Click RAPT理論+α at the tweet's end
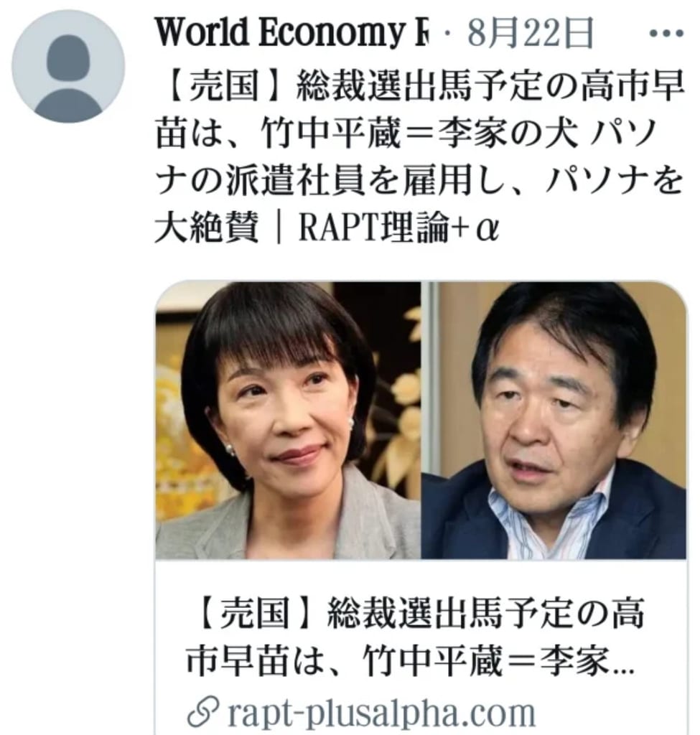Screen dimensions: 700x735 tap(399, 229)
